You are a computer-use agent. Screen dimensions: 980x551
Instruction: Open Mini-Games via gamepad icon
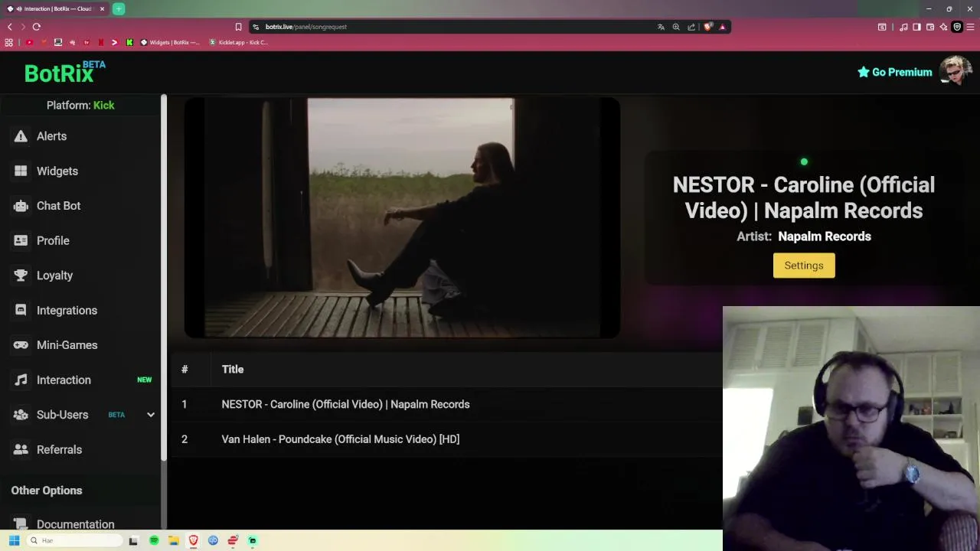(x=21, y=345)
